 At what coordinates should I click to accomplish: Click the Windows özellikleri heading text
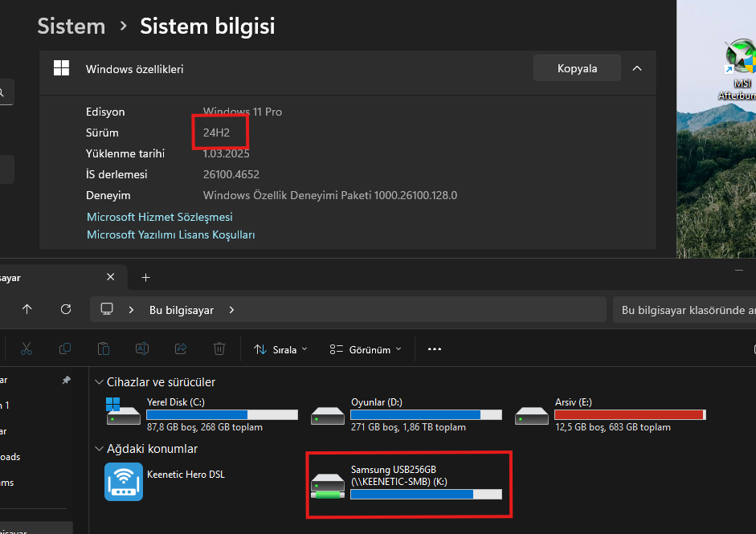(x=134, y=69)
